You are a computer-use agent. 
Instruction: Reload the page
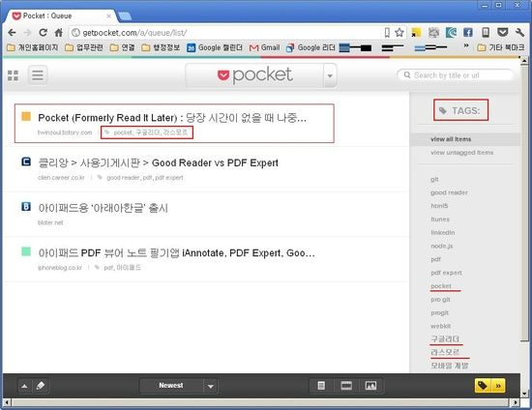click(43, 33)
